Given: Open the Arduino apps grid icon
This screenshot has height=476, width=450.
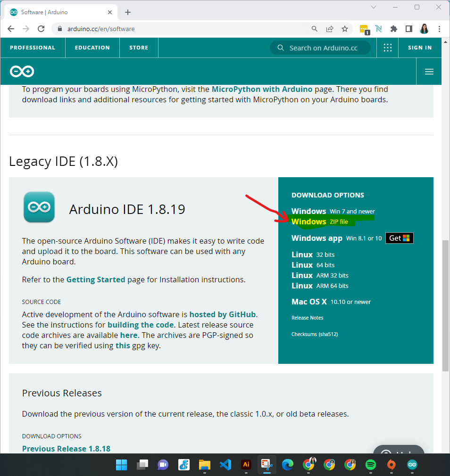Looking at the screenshot, I should click(x=387, y=48).
